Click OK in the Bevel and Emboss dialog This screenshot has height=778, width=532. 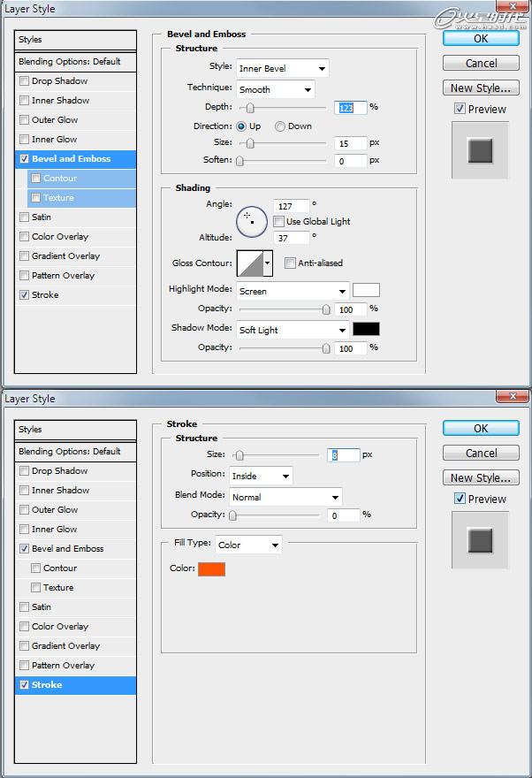pyautogui.click(x=481, y=39)
